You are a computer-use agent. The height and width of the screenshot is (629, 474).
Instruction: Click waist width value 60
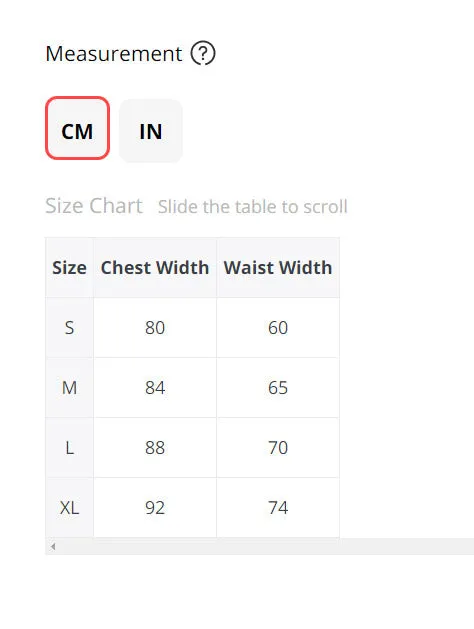(278, 328)
